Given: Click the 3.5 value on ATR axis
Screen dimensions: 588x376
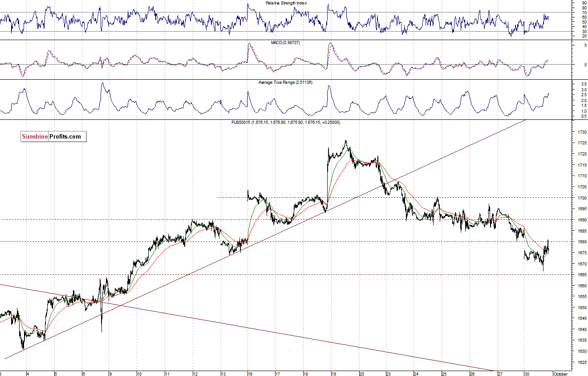Looking at the screenshot, I should 584,84.
